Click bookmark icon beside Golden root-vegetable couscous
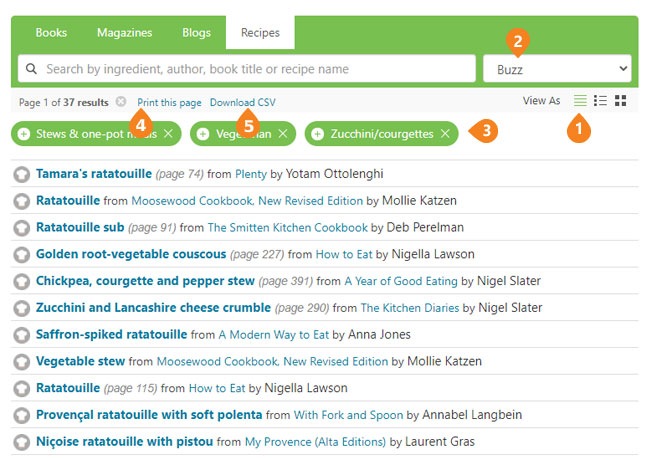 click(x=22, y=255)
